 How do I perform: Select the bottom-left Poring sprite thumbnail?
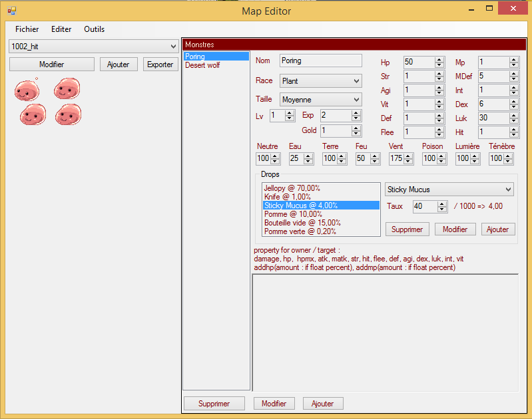[33, 114]
